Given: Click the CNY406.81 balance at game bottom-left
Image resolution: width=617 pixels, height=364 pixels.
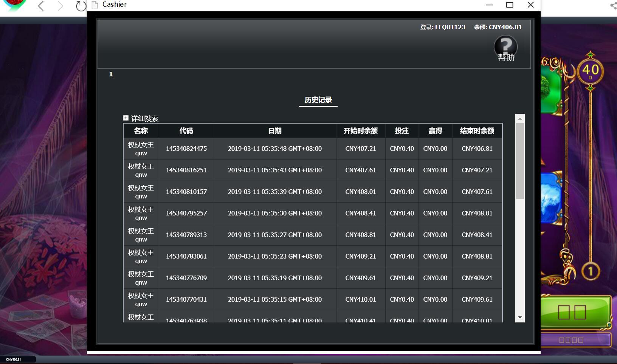Looking at the screenshot, I should coord(14,359).
